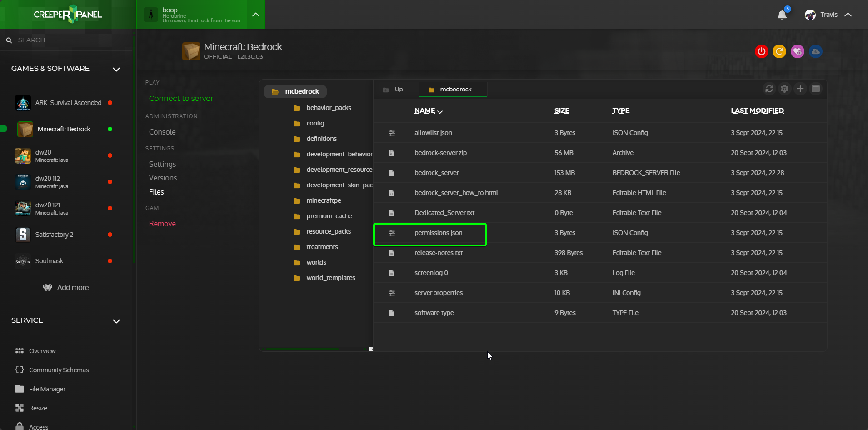This screenshot has width=868, height=430.
Task: Click the Travis user avatar
Action: 810,15
